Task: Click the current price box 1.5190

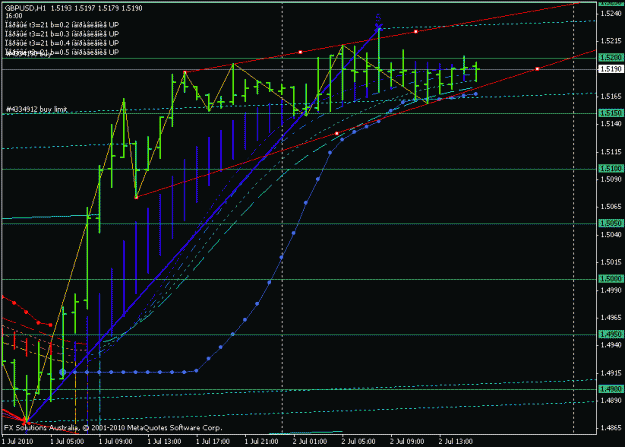Action: click(611, 69)
